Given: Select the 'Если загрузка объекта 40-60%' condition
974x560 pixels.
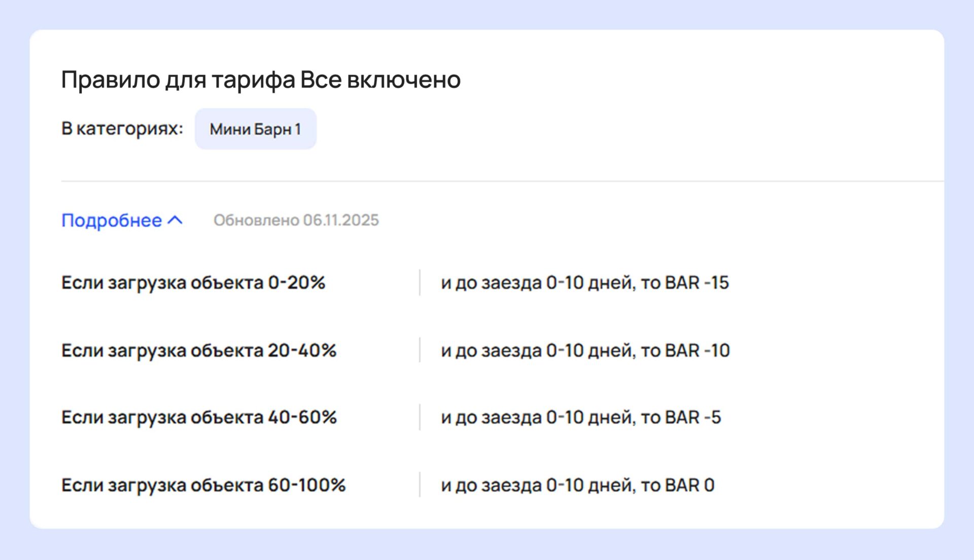Looking at the screenshot, I should click(199, 417).
